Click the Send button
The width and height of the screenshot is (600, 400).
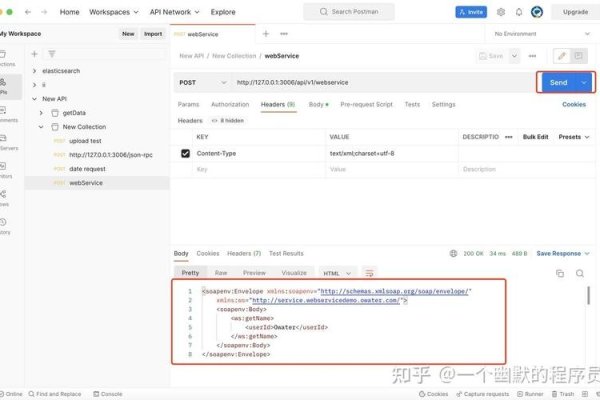pos(559,83)
